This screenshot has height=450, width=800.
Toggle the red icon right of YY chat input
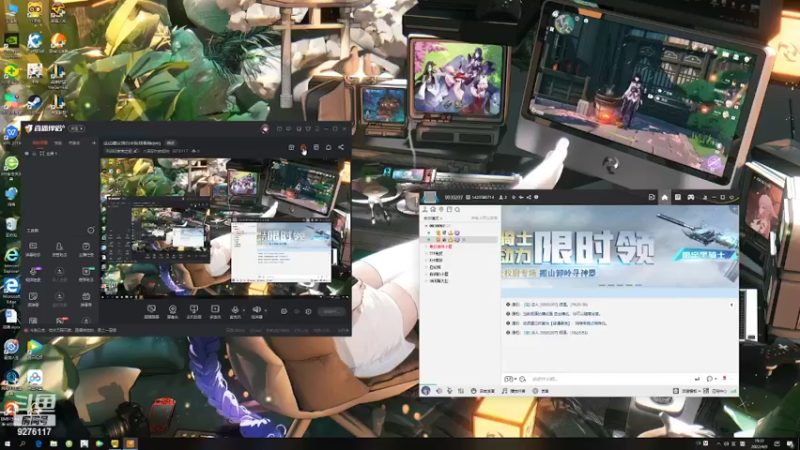pos(724,379)
